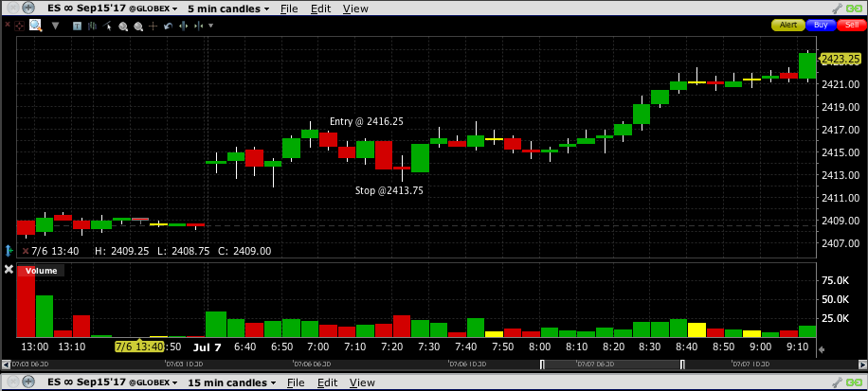The width and height of the screenshot is (868, 391).
Task: Click the yellow 2423.25 current price label
Action: (x=841, y=59)
